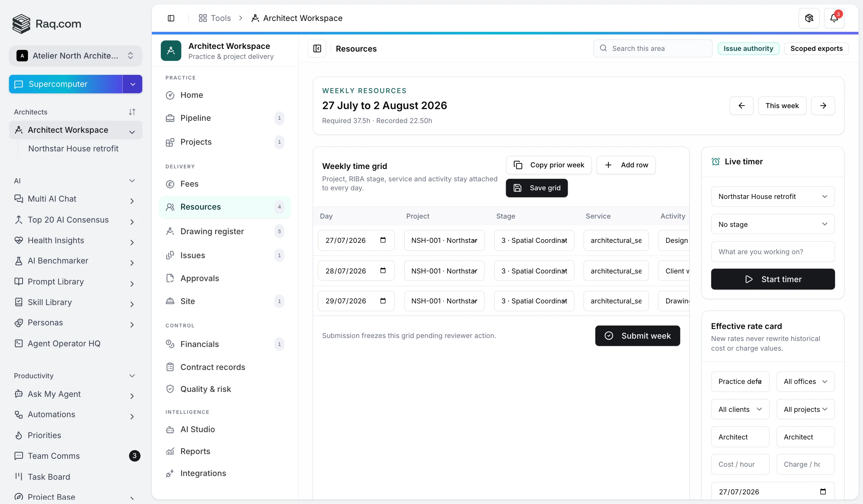Viewport: 863px width, 504px height.
Task: Click Copy prior week button
Action: coord(549,165)
